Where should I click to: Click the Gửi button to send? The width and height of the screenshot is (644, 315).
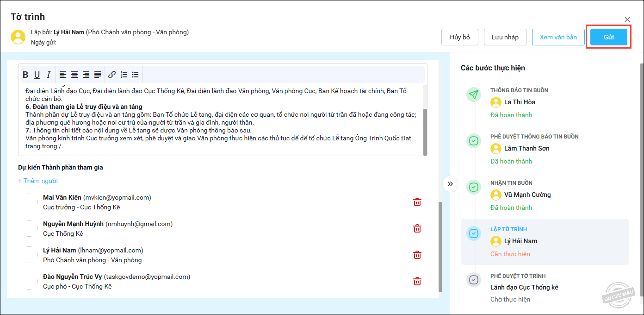pos(608,37)
